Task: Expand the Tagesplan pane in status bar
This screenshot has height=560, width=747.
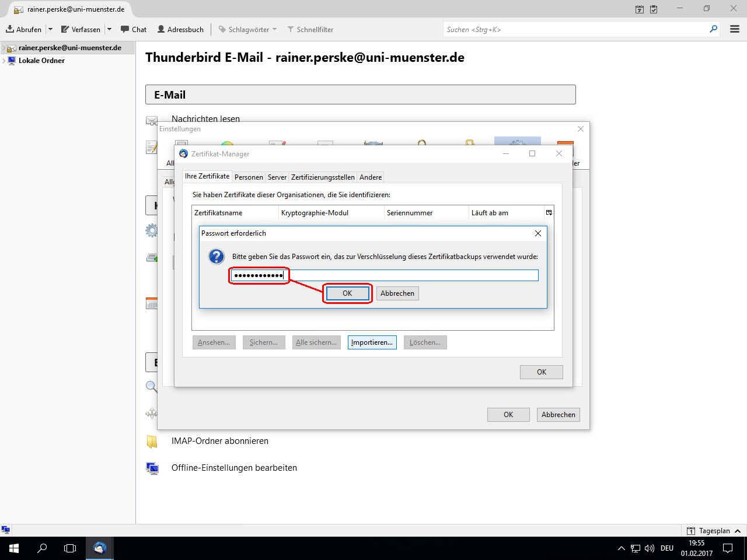Action: click(x=738, y=531)
